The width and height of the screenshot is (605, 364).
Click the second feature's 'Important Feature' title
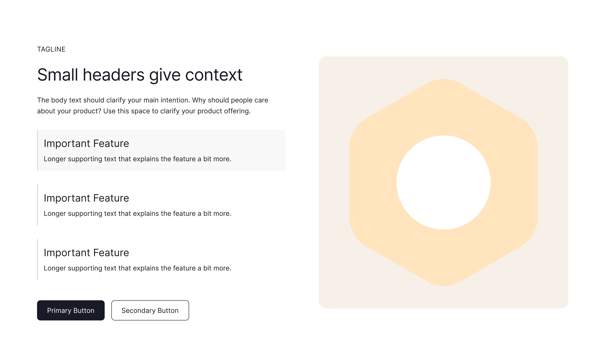pyautogui.click(x=86, y=198)
